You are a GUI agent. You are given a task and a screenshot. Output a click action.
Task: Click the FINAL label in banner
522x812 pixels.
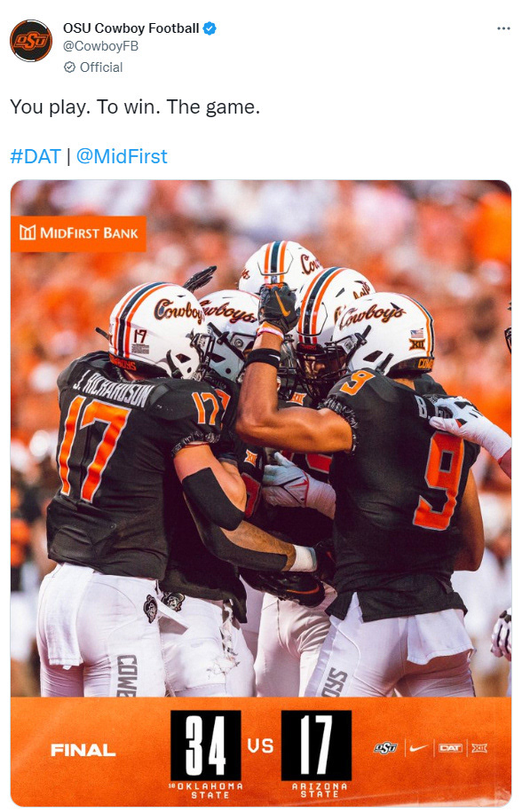pos(83,750)
